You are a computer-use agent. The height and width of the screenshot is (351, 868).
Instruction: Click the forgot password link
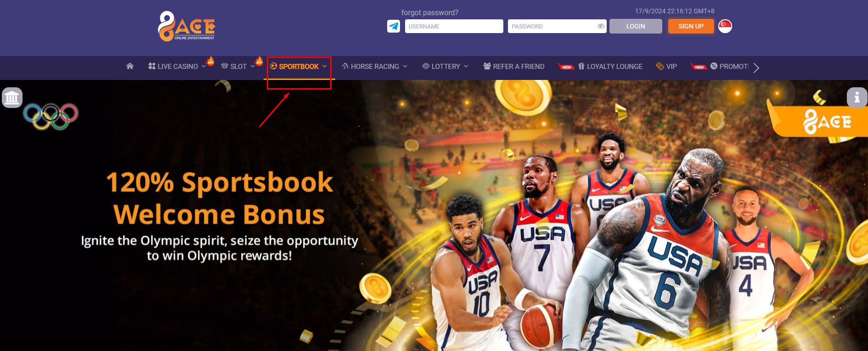click(x=430, y=12)
